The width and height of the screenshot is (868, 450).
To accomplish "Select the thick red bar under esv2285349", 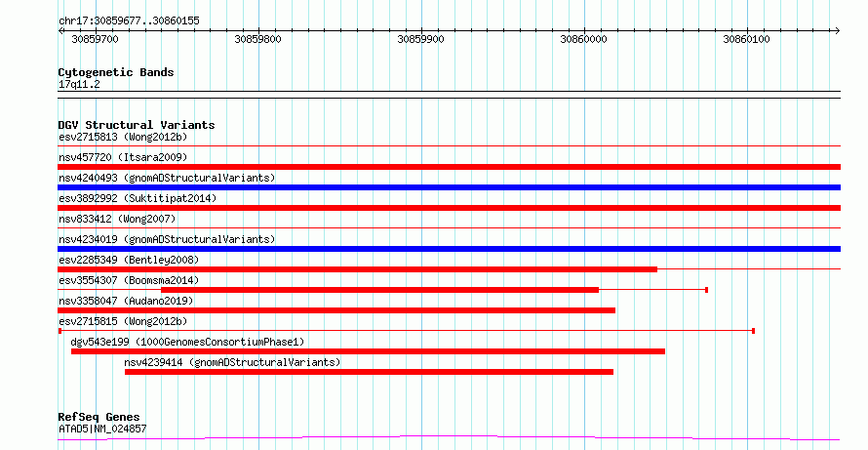I will [x=358, y=269].
